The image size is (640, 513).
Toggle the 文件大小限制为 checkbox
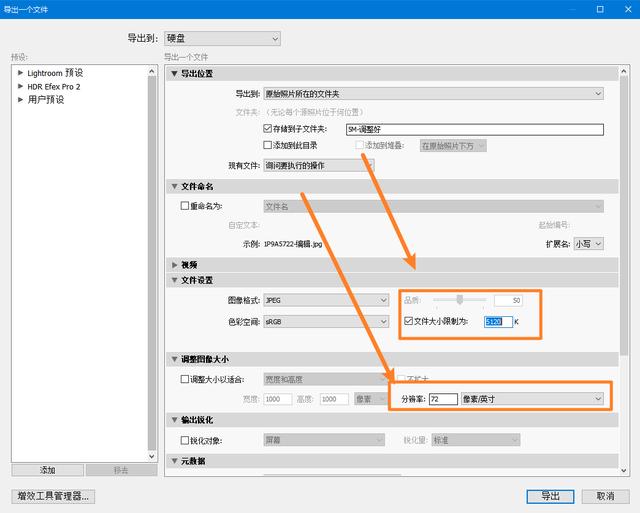pos(408,321)
